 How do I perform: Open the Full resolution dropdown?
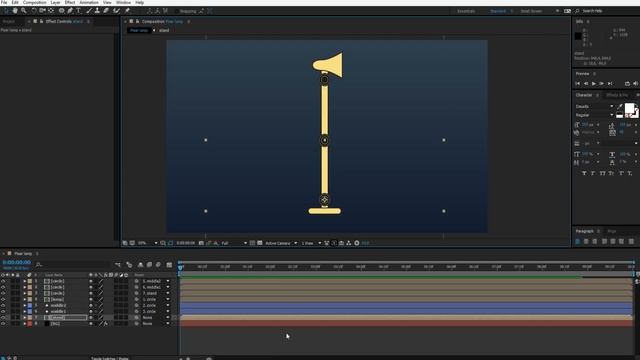pyautogui.click(x=234, y=243)
